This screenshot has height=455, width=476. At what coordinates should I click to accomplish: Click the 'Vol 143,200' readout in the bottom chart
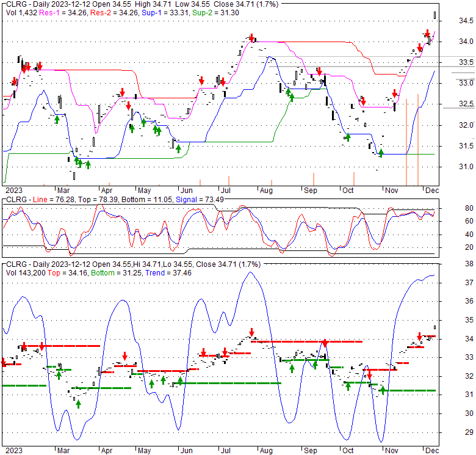click(26, 273)
